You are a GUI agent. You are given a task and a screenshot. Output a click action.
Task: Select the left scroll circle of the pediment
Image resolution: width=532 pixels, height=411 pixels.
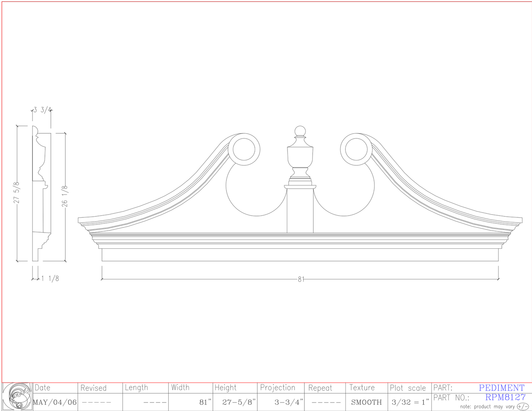pyautogui.click(x=243, y=149)
